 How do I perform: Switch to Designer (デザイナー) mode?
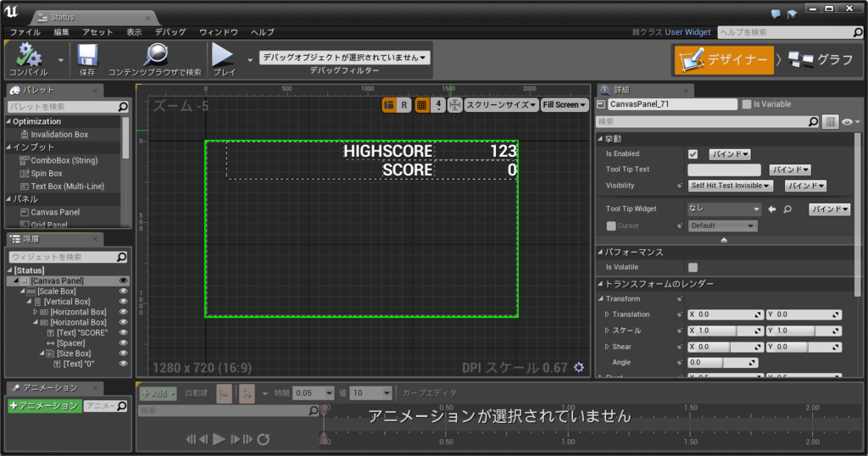[724, 60]
